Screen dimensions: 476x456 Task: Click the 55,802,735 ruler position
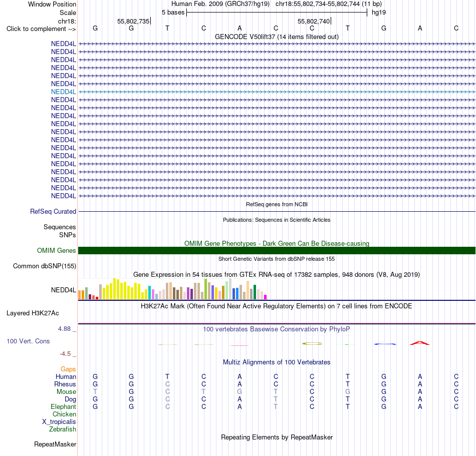tap(133, 21)
